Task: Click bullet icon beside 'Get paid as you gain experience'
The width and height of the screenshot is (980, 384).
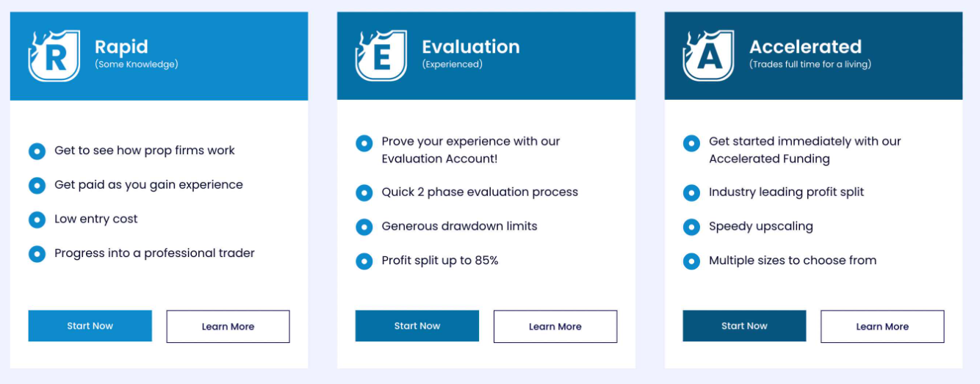Action: tap(37, 185)
